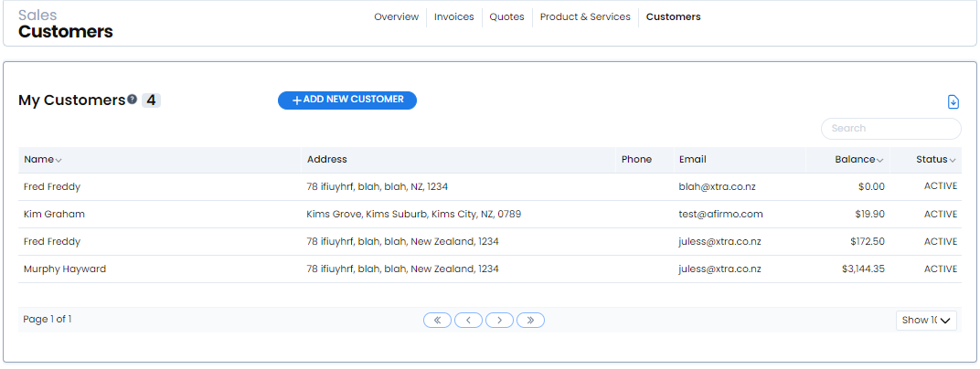Click the $3,144.35 balance value
The width and height of the screenshot is (980, 369).
pos(863,269)
